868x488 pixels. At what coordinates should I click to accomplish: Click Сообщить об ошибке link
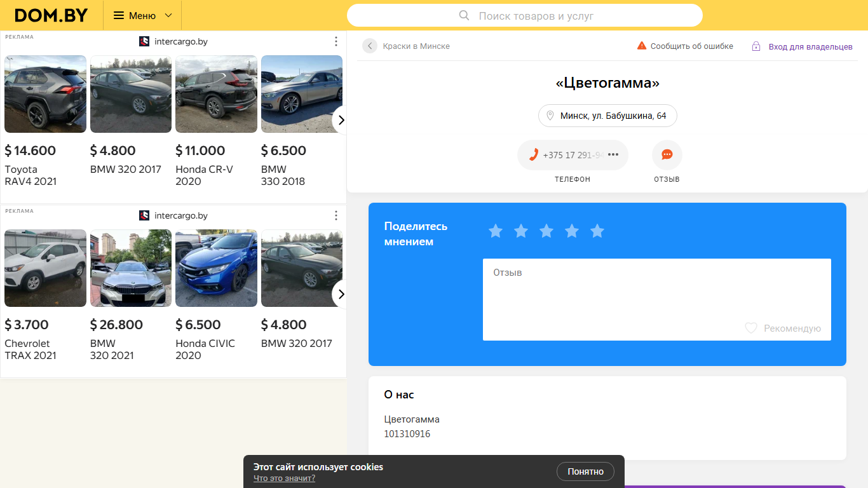(692, 46)
